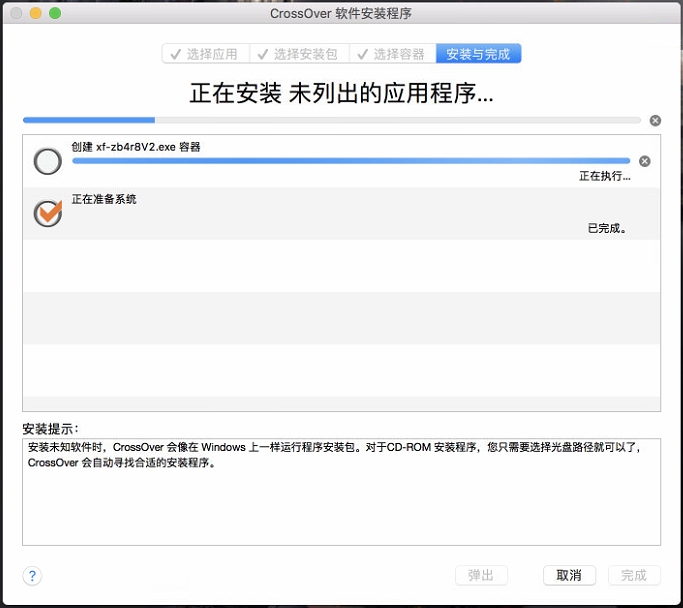
Task: Switch to the 选择应用 step tab
Action: pos(206,54)
